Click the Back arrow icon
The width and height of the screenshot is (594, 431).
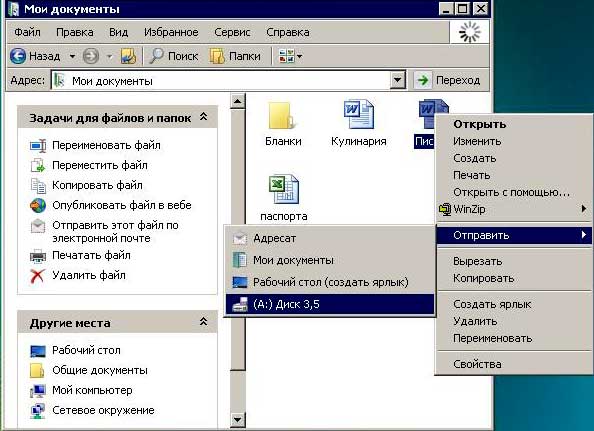pyautogui.click(x=18, y=56)
